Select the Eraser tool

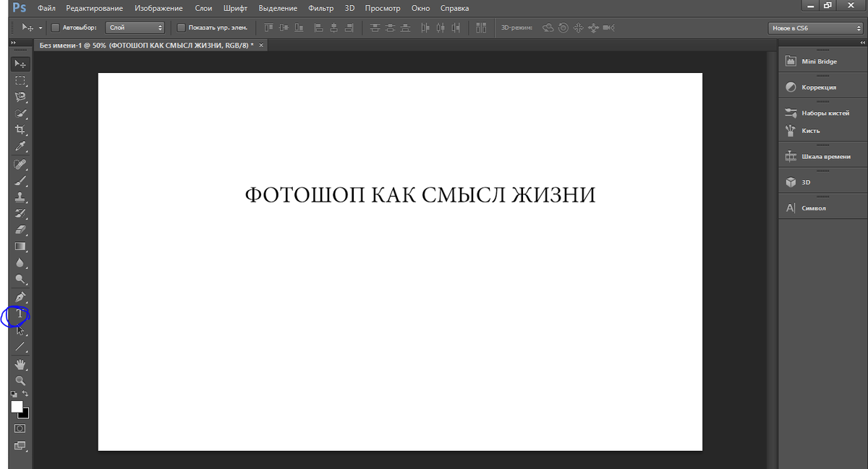[x=20, y=230]
